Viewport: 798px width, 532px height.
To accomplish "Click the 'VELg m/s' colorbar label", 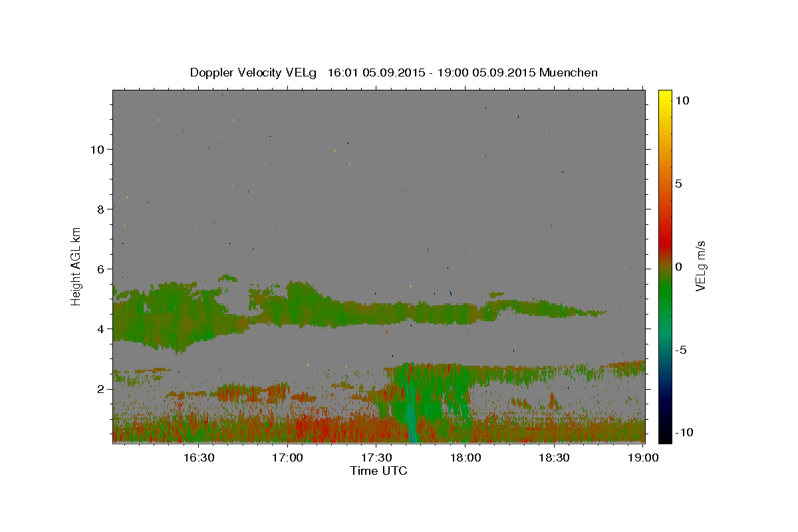I will (700, 266).
